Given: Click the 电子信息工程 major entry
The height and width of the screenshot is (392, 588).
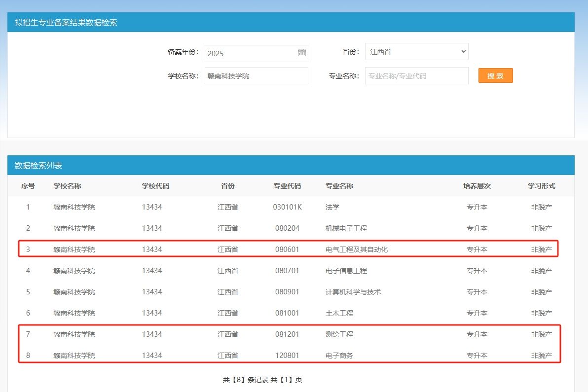Looking at the screenshot, I should point(346,271).
